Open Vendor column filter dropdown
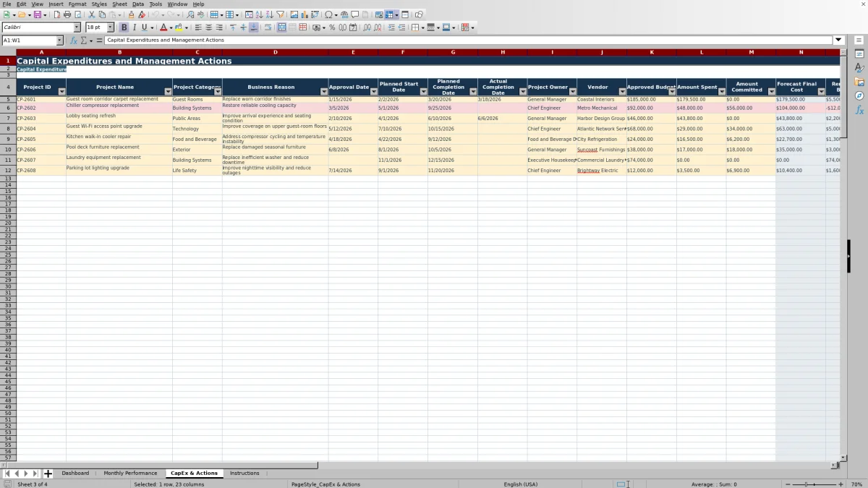The image size is (868, 488). [x=622, y=92]
